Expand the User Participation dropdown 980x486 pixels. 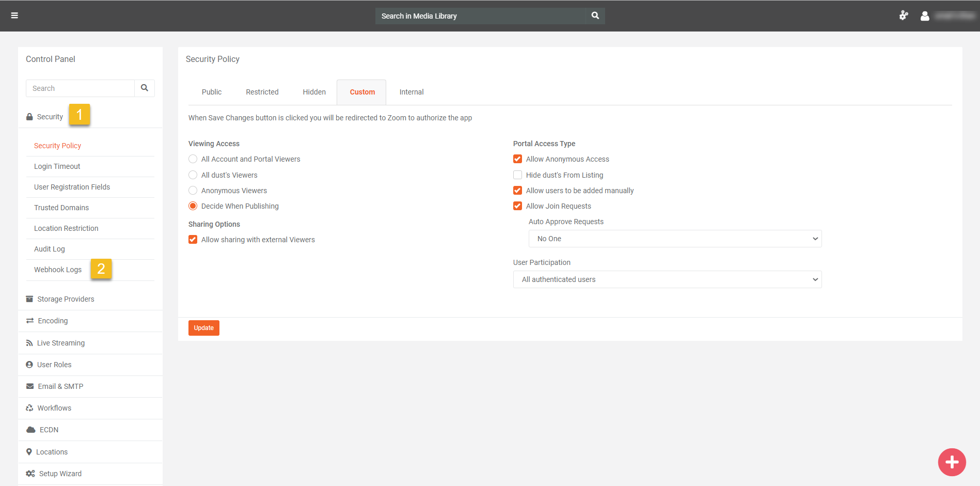point(667,279)
